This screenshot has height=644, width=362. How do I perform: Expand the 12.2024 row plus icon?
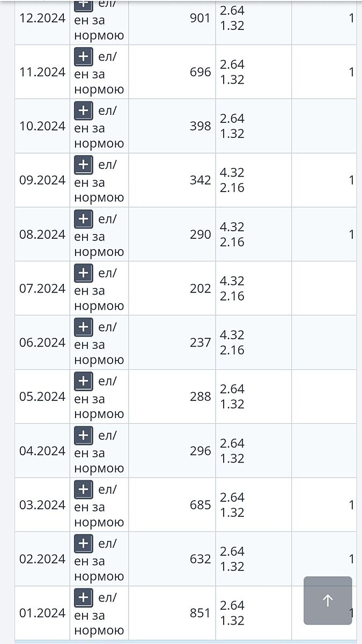pos(83,4)
